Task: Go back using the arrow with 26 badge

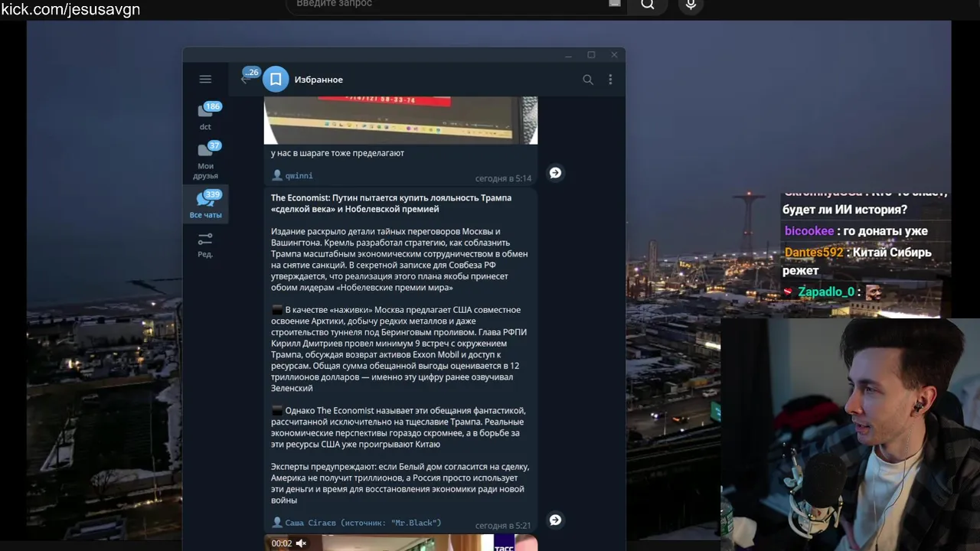Action: pos(247,77)
